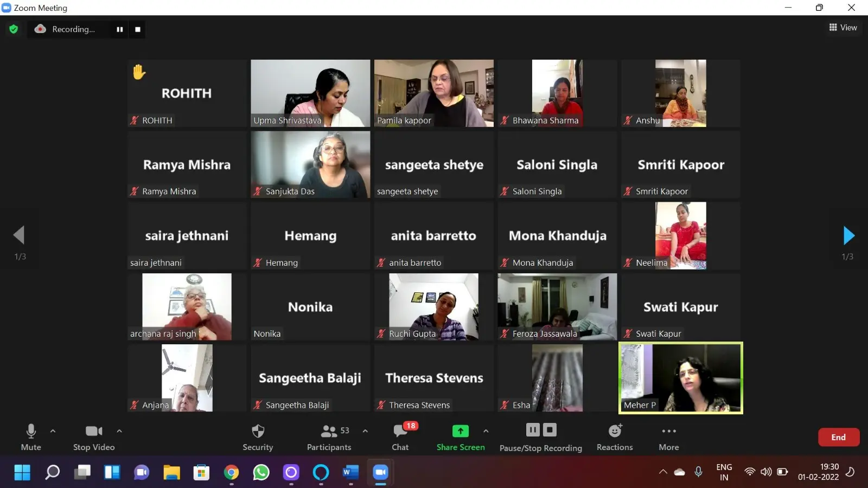Click the green Share Screen icon
This screenshot has width=868, height=488.
tap(460, 431)
